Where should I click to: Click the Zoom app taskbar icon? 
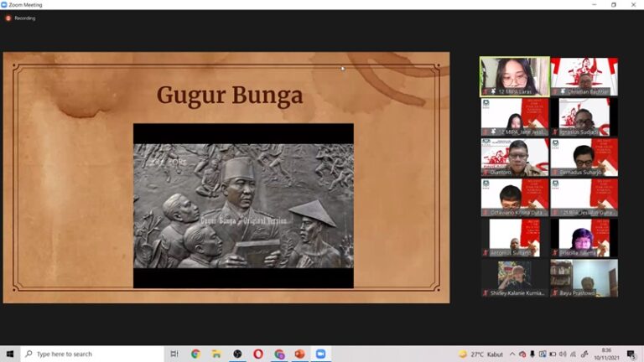click(x=320, y=354)
